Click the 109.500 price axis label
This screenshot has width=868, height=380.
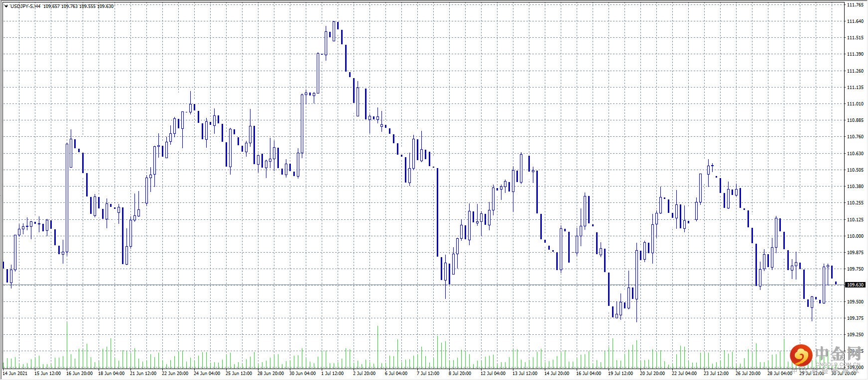pos(855,302)
